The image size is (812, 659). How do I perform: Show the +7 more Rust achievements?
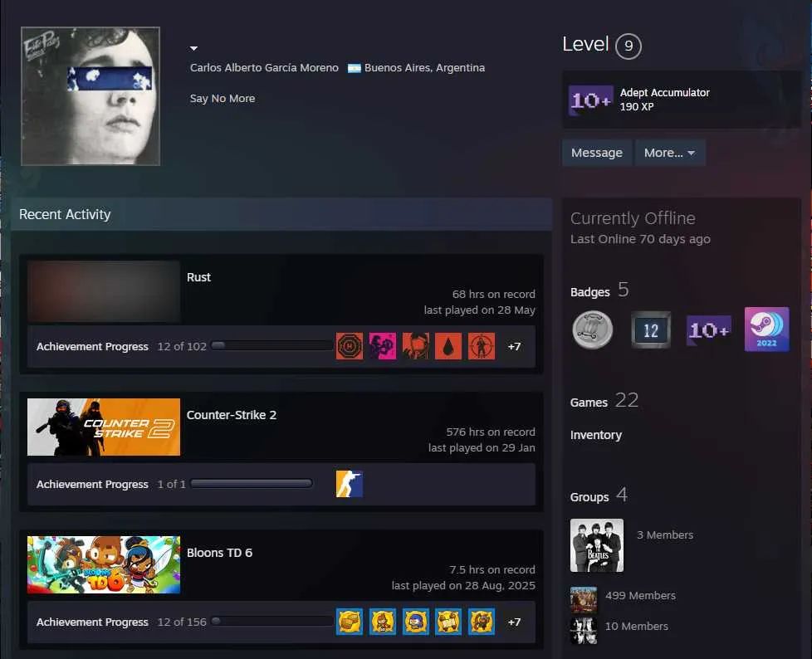click(514, 346)
